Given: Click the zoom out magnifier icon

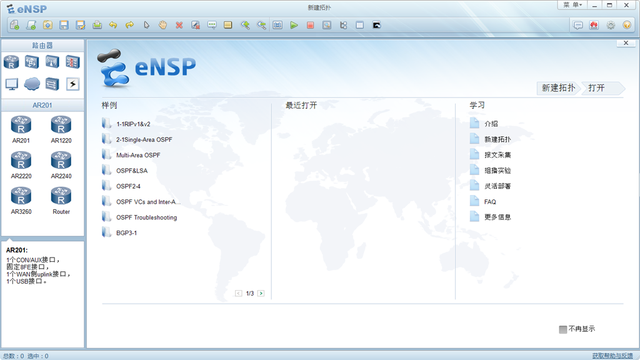Looking at the screenshot, I should 261,25.
